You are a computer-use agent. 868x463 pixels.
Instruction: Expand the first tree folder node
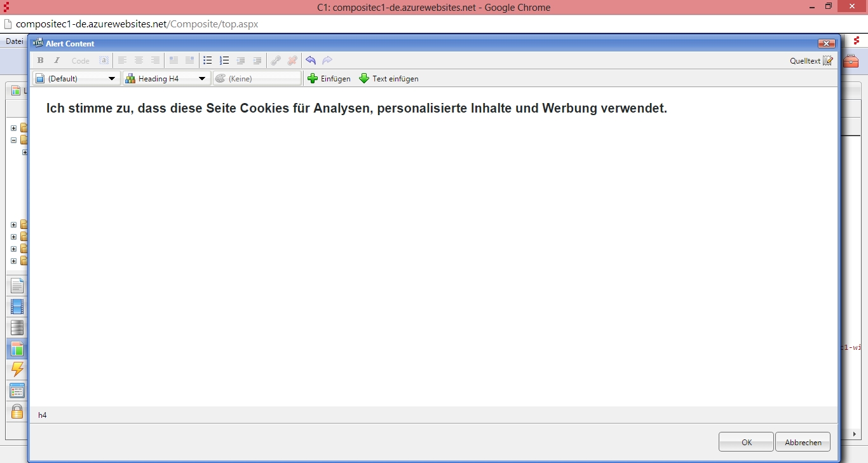(13, 128)
